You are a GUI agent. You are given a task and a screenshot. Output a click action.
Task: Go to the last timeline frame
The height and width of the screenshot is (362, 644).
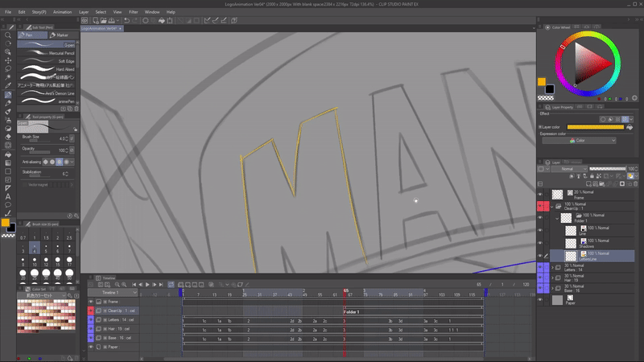pos(161,285)
